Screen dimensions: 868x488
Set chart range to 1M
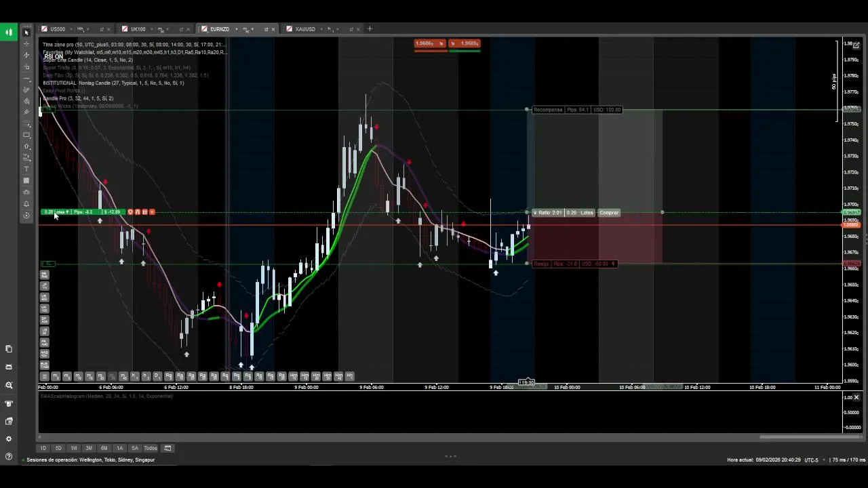click(73, 448)
